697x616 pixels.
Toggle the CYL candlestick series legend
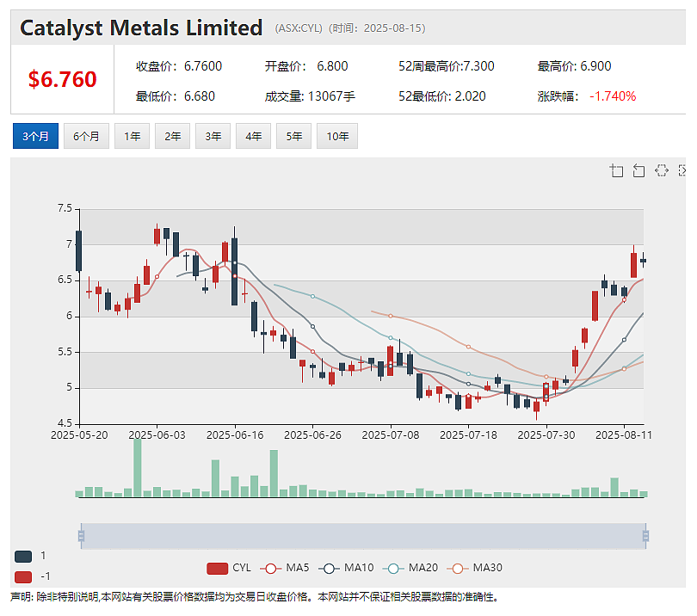pos(229,568)
